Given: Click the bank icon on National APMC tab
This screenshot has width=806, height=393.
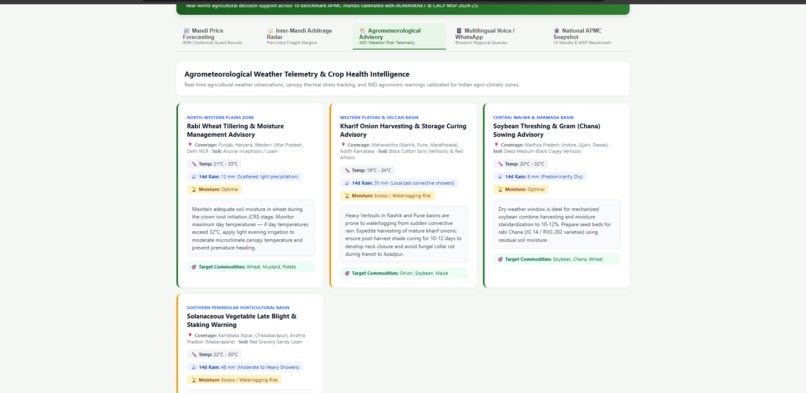Looking at the screenshot, I should click(557, 31).
